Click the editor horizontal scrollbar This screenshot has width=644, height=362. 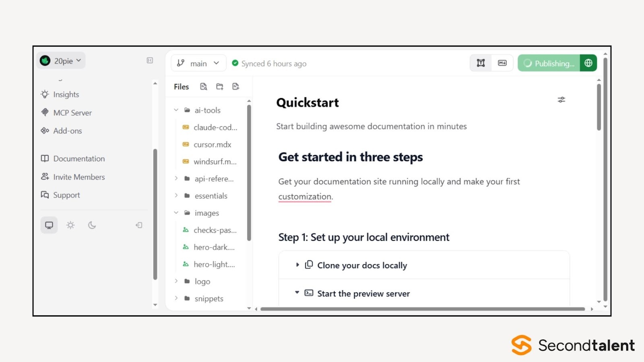(x=423, y=309)
